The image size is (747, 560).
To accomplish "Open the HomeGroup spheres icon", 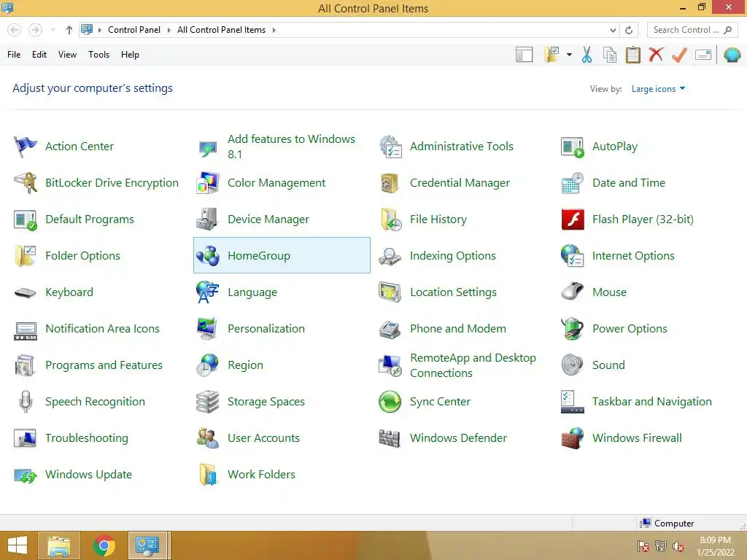I will (x=208, y=256).
